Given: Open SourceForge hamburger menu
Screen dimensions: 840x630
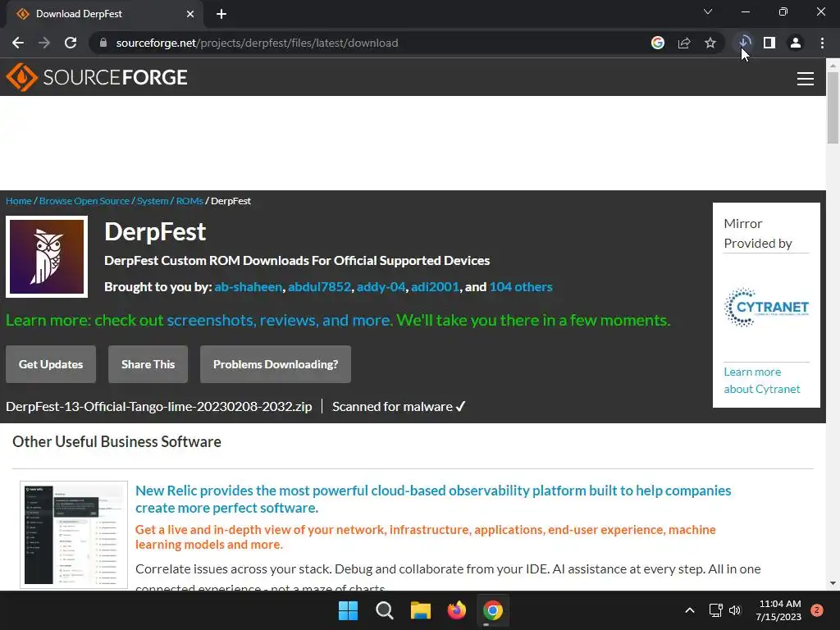Looking at the screenshot, I should point(806,78).
